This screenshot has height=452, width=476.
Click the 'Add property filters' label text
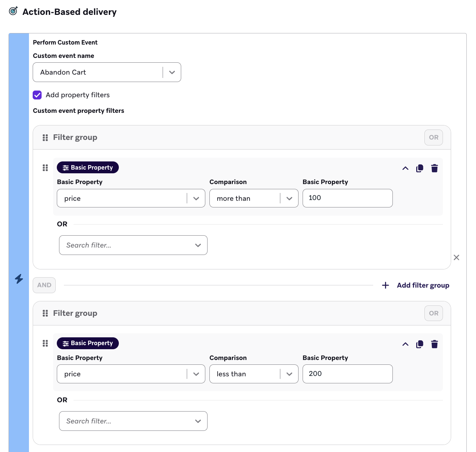click(x=78, y=95)
